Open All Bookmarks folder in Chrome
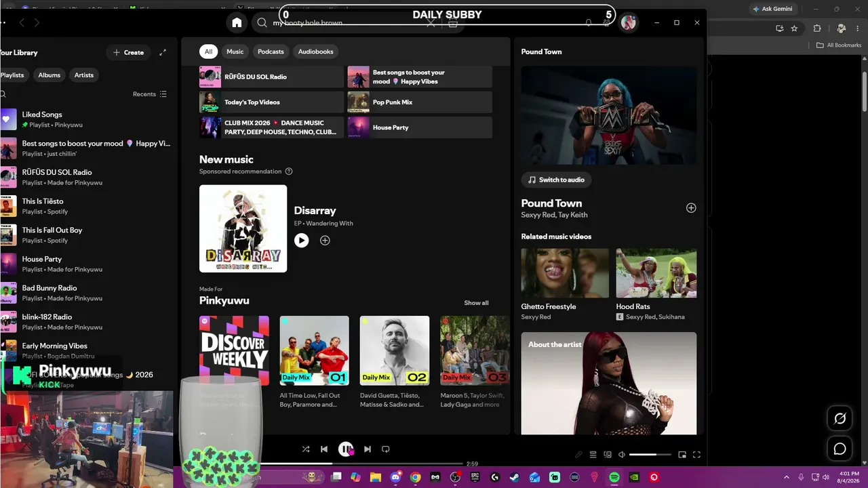Screen dimensions: 868x488 point(839,45)
